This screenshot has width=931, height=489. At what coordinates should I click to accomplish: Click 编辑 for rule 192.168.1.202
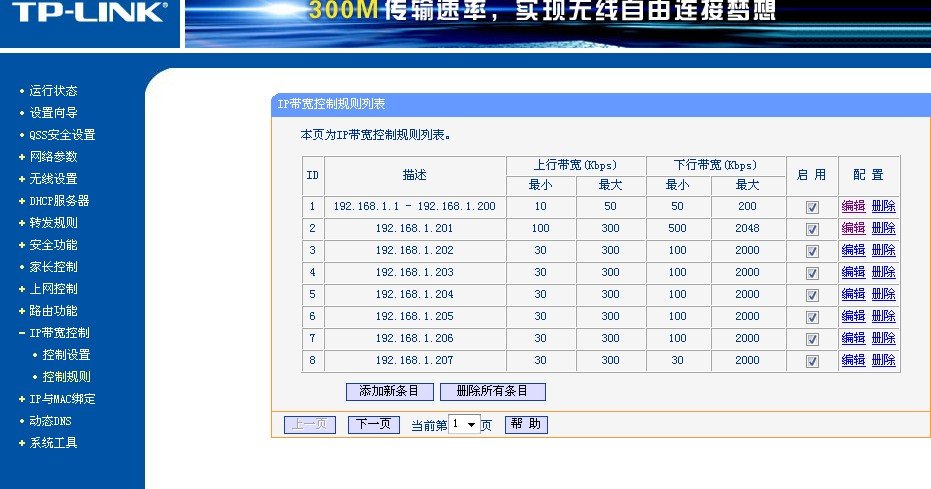click(x=853, y=250)
